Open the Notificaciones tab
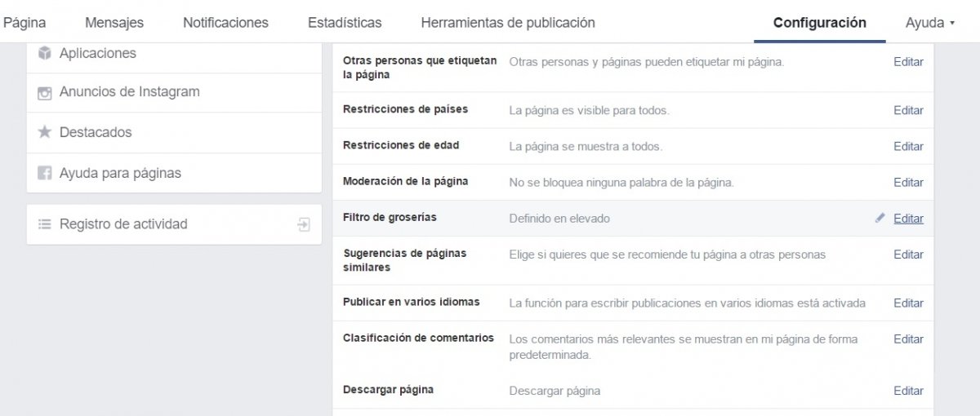The height and width of the screenshot is (416, 980). pyautogui.click(x=225, y=23)
